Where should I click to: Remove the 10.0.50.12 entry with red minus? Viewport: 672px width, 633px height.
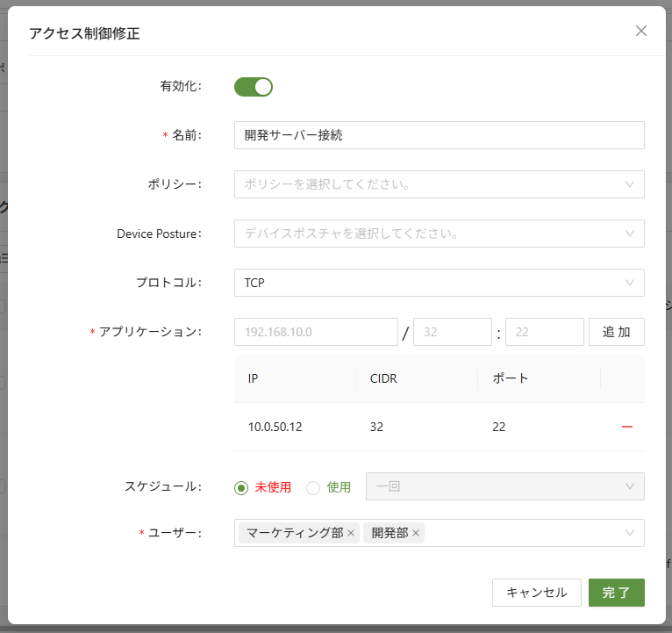click(x=627, y=427)
